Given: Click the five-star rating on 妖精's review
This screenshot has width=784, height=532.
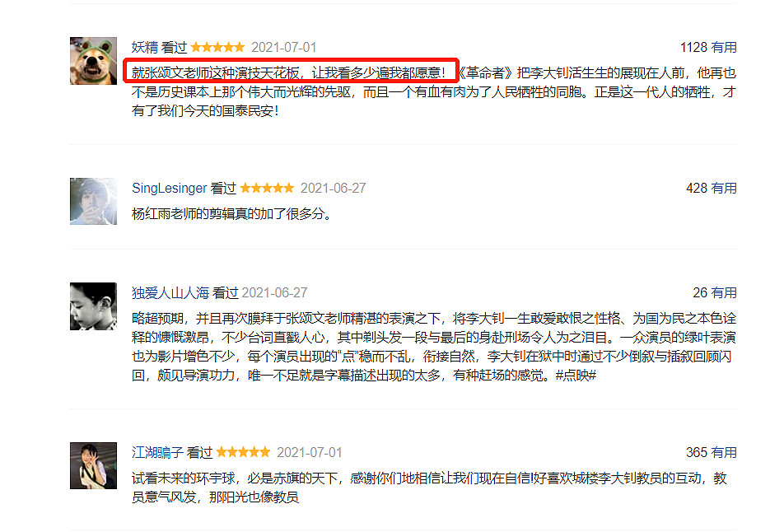Looking at the screenshot, I should click(218, 47).
